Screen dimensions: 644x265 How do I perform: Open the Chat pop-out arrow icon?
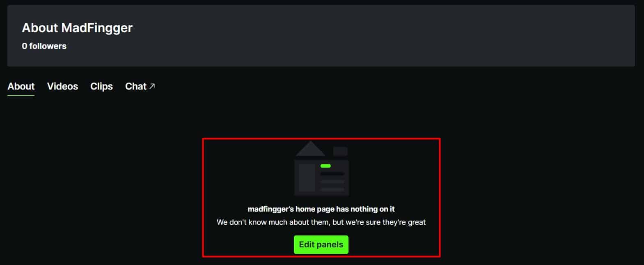152,86
